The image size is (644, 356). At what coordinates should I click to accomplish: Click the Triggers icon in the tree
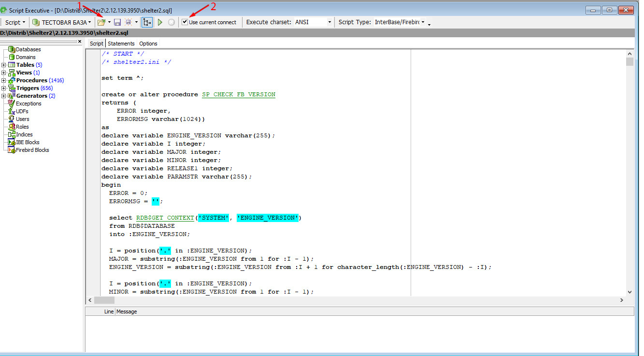(12, 88)
